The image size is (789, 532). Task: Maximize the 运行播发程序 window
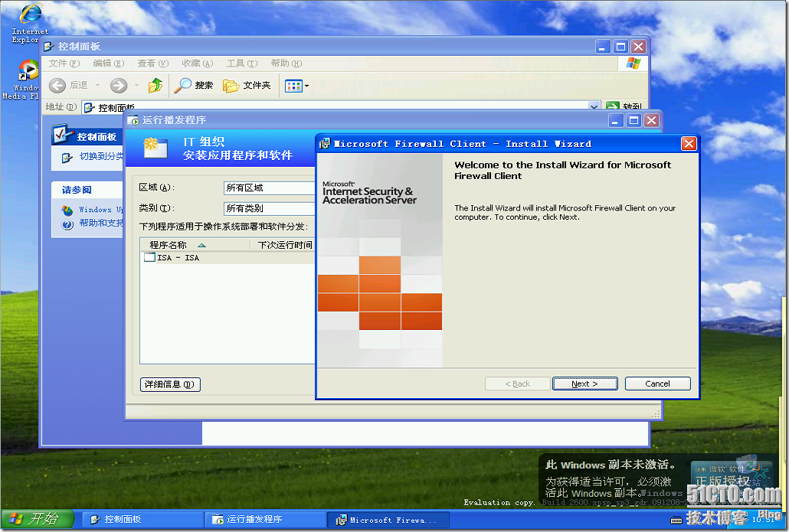(x=633, y=120)
